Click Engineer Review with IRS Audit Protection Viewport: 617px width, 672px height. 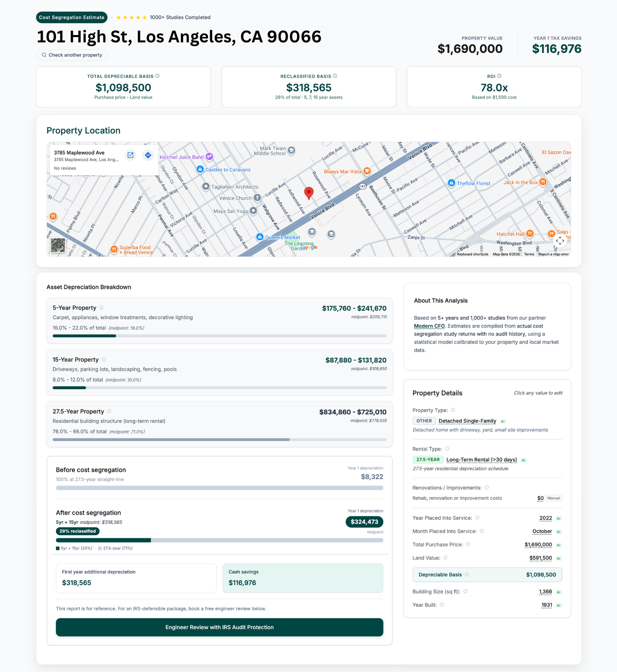(219, 627)
